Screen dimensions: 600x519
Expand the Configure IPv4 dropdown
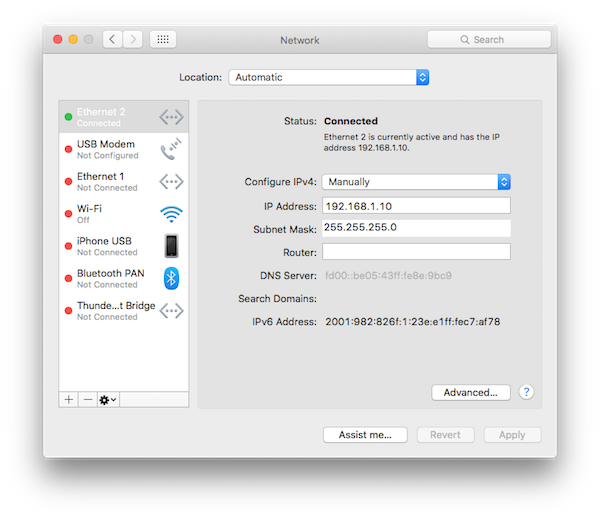416,182
